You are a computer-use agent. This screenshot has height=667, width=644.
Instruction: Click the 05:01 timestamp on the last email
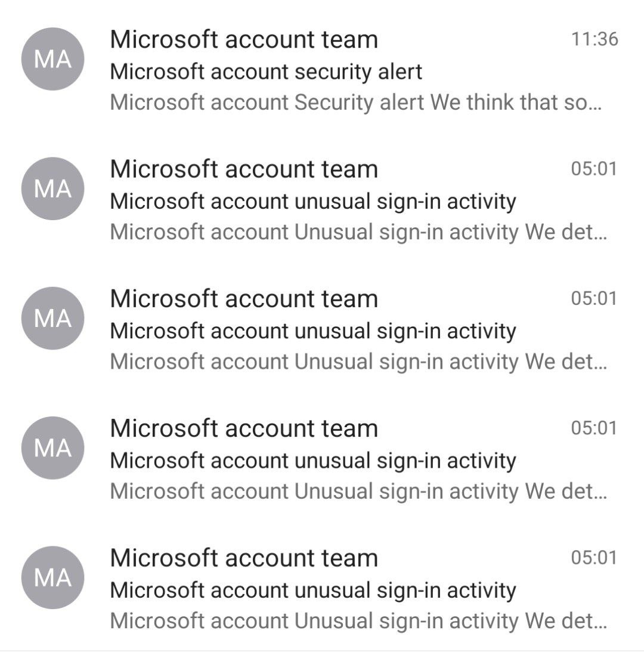click(x=594, y=558)
